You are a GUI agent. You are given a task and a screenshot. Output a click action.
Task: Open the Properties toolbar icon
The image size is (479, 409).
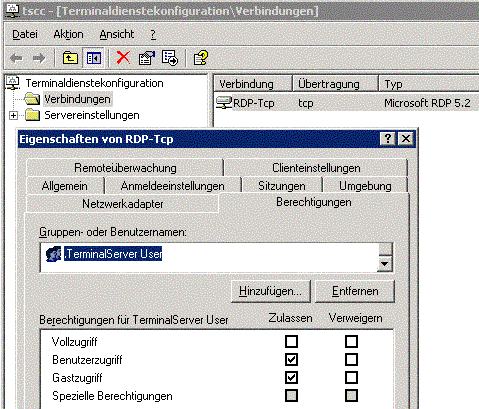147,58
